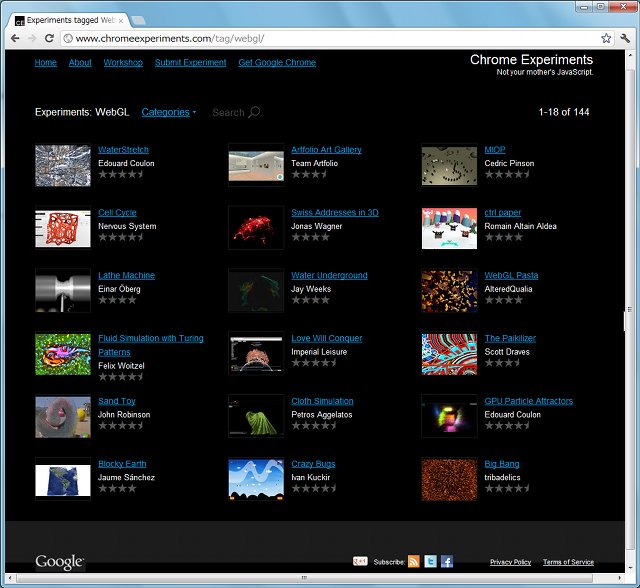Screen dimensions: 640x588
Task: Click the Cell Cycle thumbnail
Action: click(x=63, y=228)
